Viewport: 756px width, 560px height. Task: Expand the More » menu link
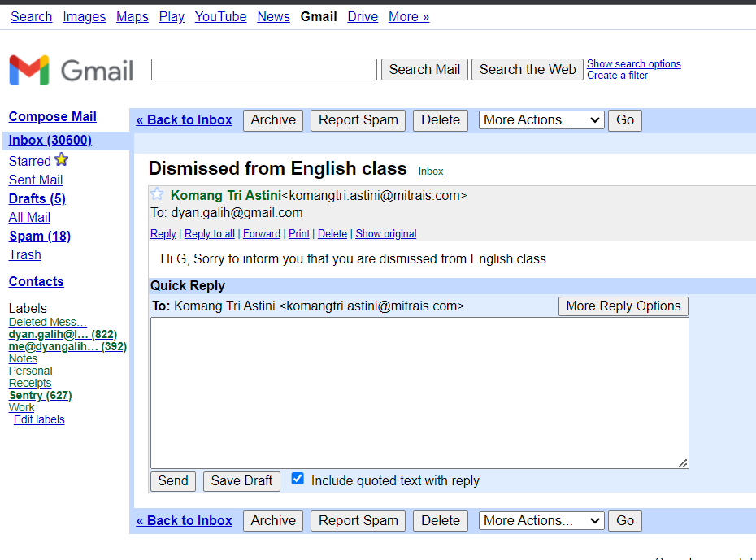[409, 17]
